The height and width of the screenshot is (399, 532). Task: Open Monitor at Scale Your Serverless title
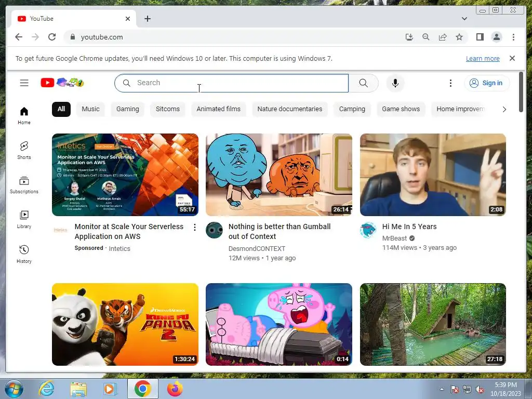129,231
